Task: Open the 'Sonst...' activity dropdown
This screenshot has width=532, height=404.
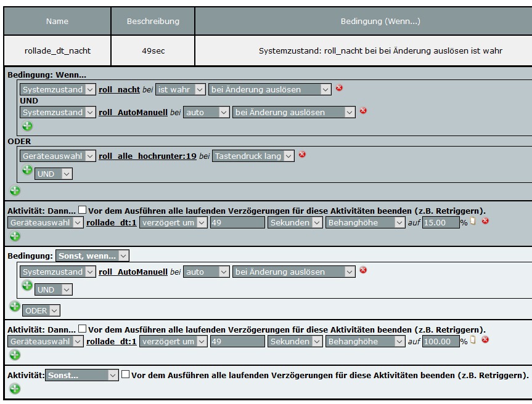Action: 82,375
